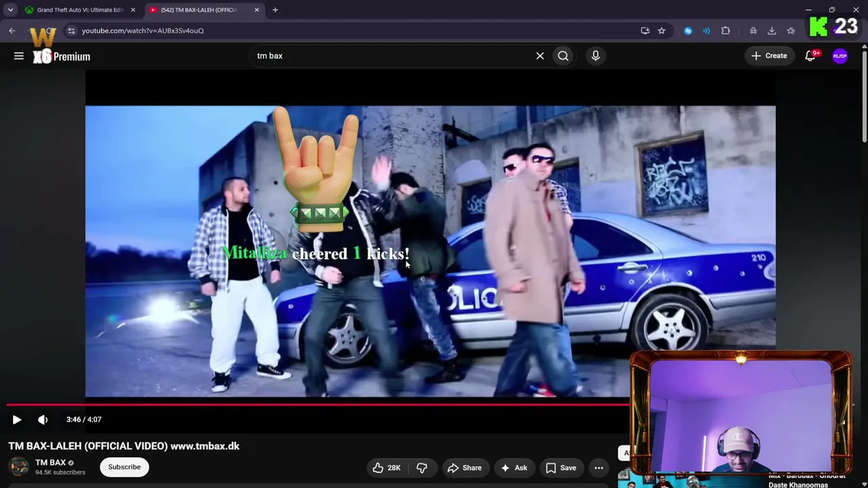Mute the video with the speaker icon
868x488 pixels.
click(43, 420)
